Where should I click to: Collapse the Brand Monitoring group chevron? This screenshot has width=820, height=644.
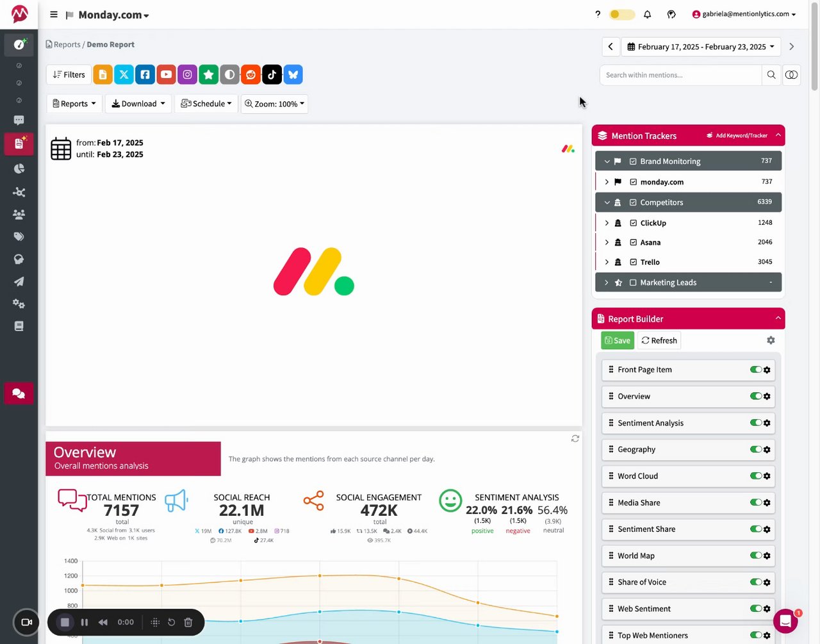607,161
